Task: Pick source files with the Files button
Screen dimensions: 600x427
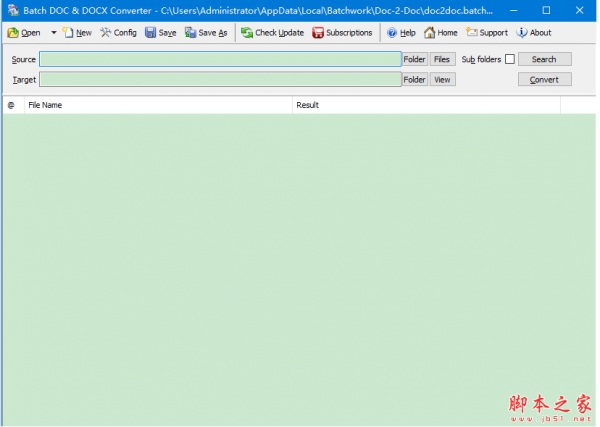Action: click(x=442, y=59)
